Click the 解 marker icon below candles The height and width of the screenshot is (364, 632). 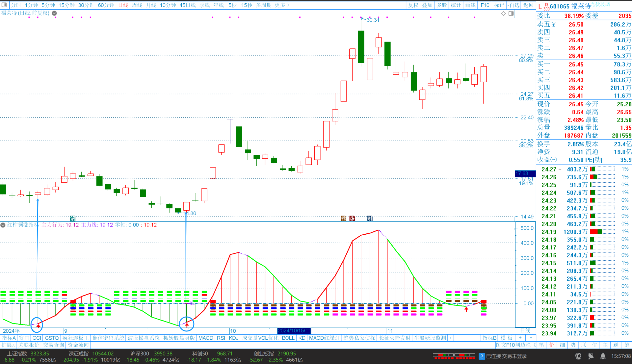coord(73,219)
